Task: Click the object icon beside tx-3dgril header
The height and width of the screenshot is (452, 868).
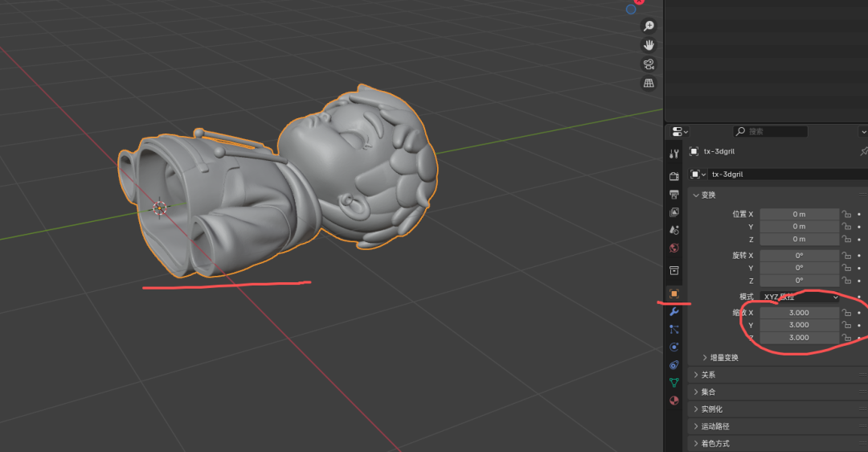Action: coord(694,151)
